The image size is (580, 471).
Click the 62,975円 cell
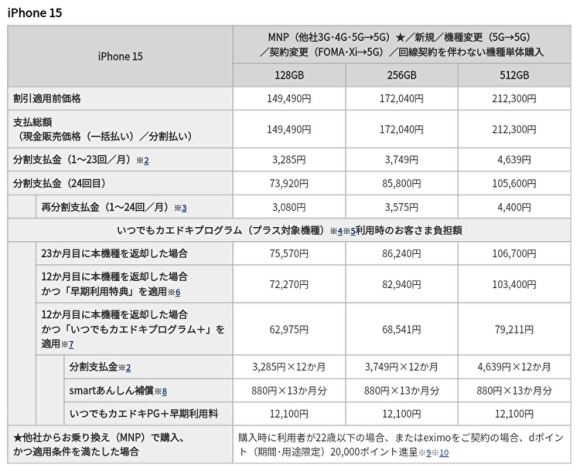tap(289, 330)
